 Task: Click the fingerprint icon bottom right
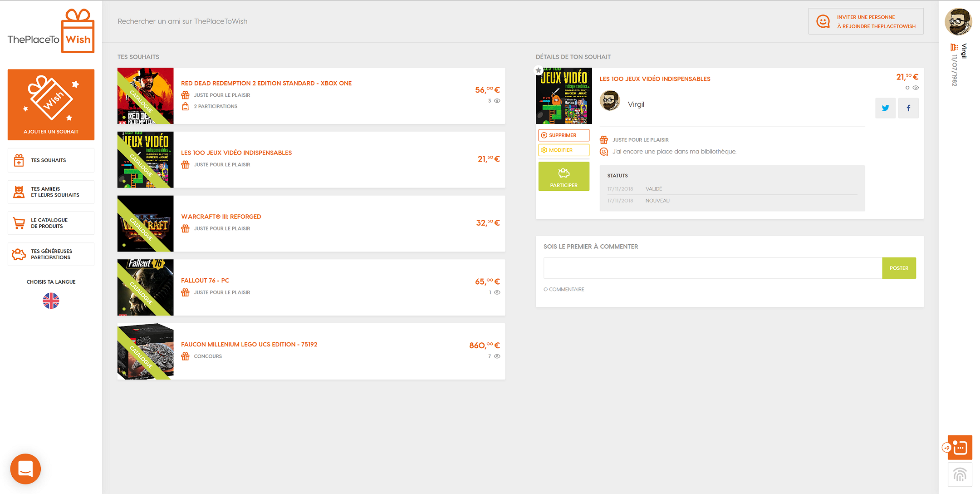960,474
